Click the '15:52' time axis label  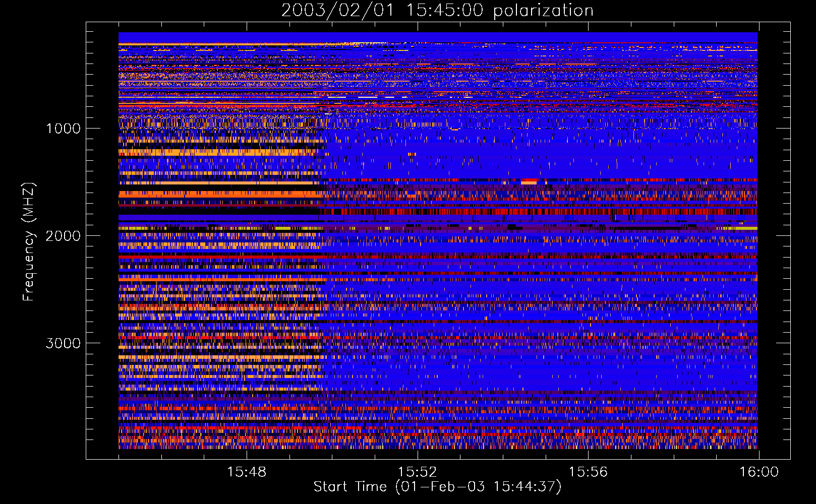(x=418, y=472)
